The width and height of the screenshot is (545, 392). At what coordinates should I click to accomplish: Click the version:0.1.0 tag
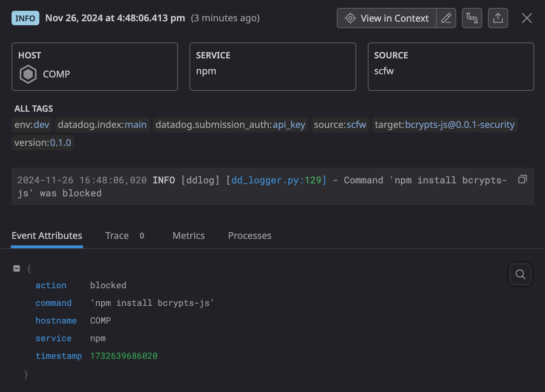42,142
